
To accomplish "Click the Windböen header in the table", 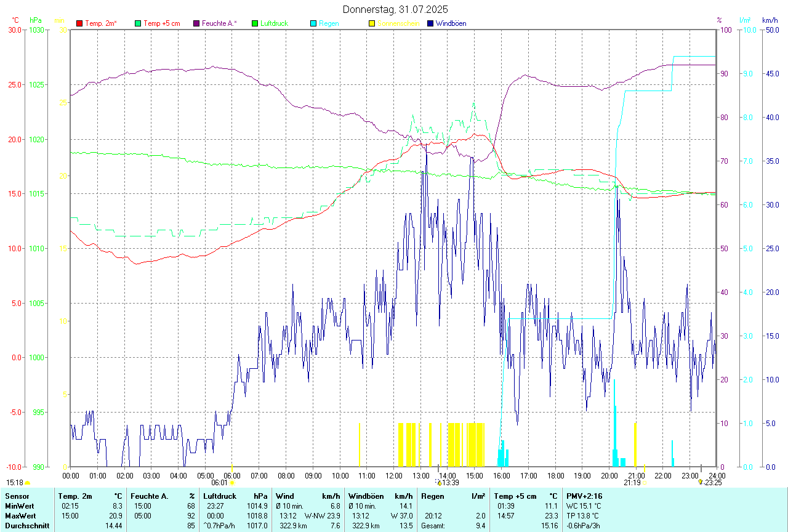I will tap(366, 496).
